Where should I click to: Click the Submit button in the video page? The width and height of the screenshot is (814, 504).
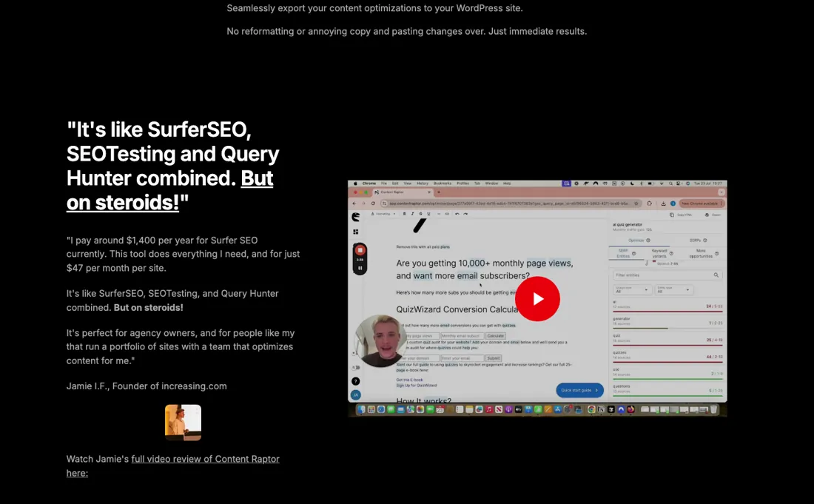point(493,358)
